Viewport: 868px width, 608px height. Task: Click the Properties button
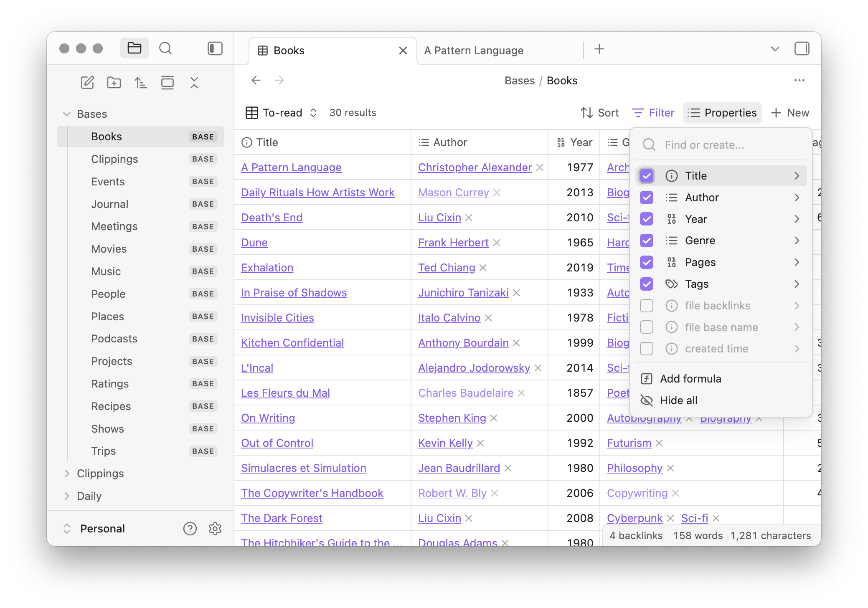[x=722, y=113]
